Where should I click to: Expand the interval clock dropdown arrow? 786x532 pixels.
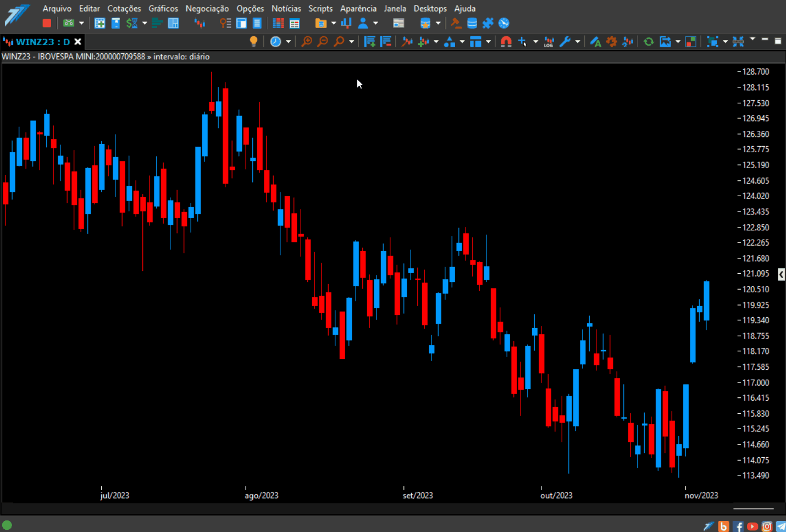pos(289,42)
